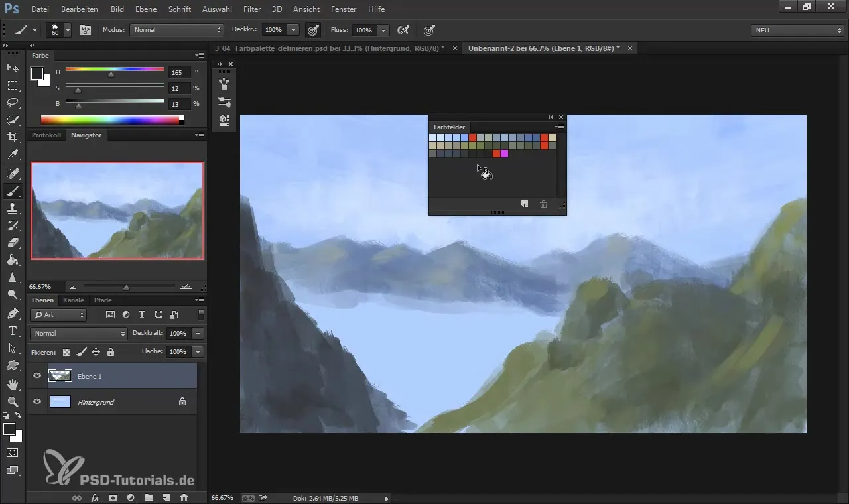Select the Zoom magnifier tool
This screenshot has width=849, height=504.
point(13,401)
